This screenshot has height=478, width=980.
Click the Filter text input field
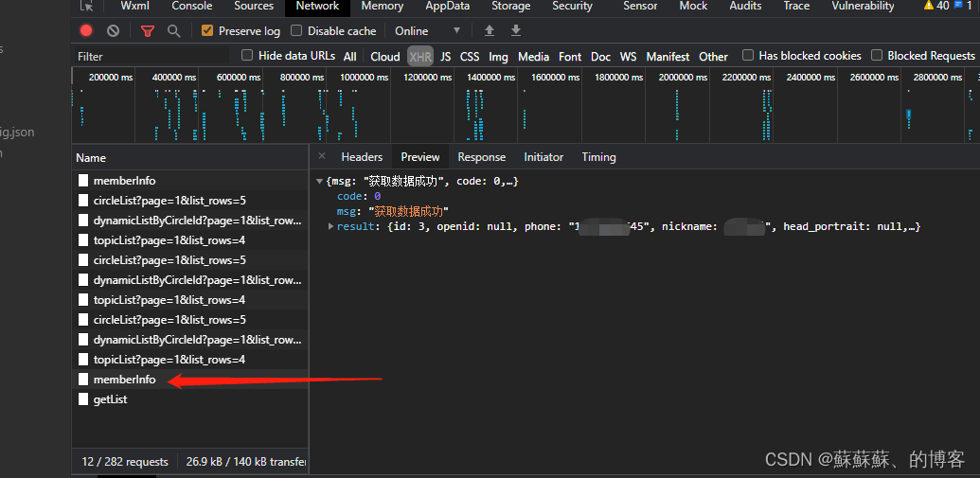point(151,56)
